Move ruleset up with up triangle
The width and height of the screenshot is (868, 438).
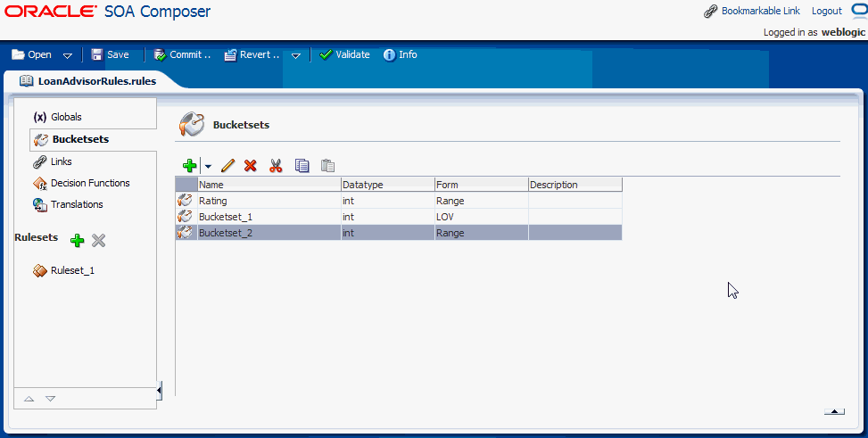click(29, 399)
